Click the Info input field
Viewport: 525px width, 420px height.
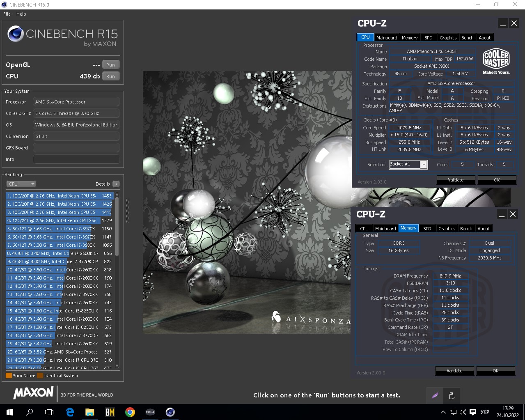tap(76, 159)
